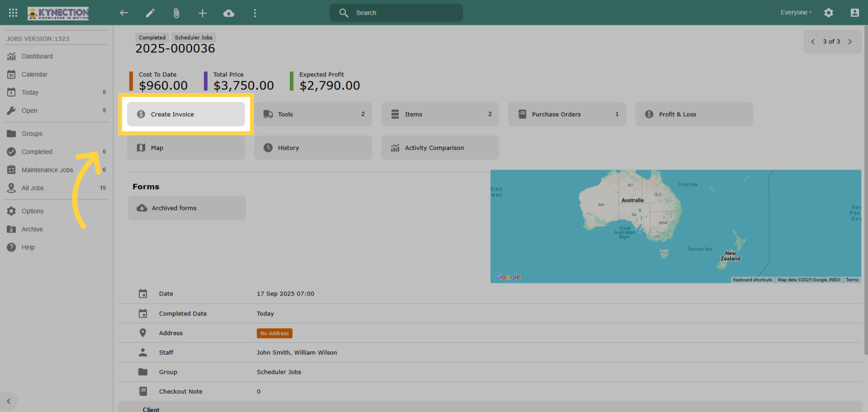This screenshot has height=412, width=868.
Task: Click the staff names John Smith, William Wilson
Action: tap(297, 353)
